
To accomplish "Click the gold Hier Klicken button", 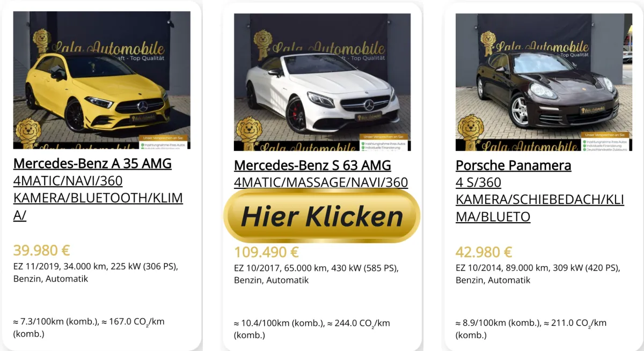I will (x=321, y=216).
